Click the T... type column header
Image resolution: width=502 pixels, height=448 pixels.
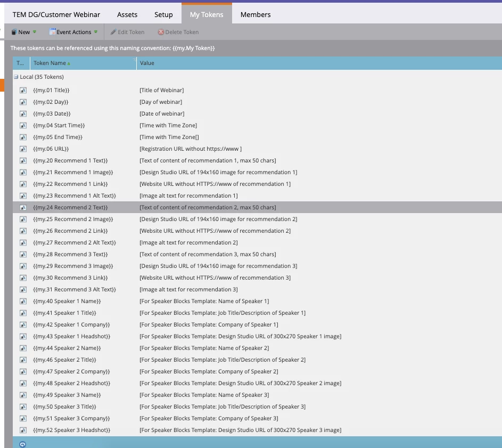click(21, 63)
